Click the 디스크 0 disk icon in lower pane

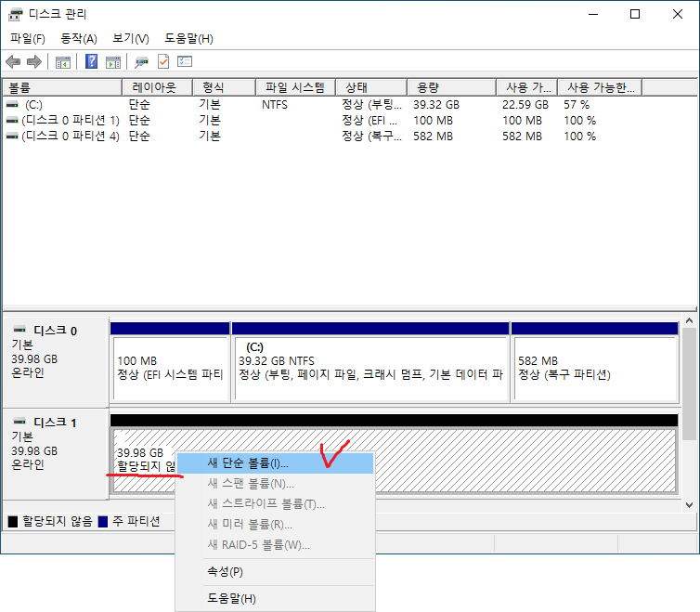[19, 330]
